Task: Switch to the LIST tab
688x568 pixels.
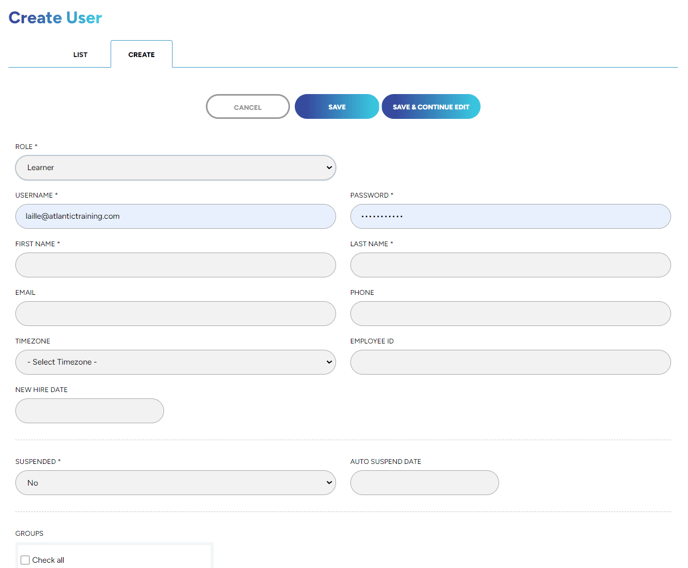Action: coord(80,54)
